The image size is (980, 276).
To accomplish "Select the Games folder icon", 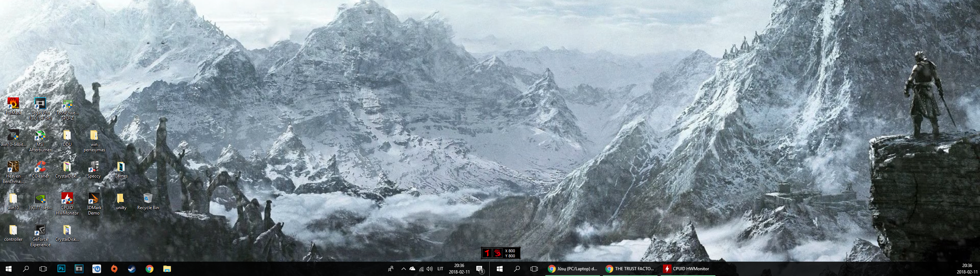I will pos(121,170).
